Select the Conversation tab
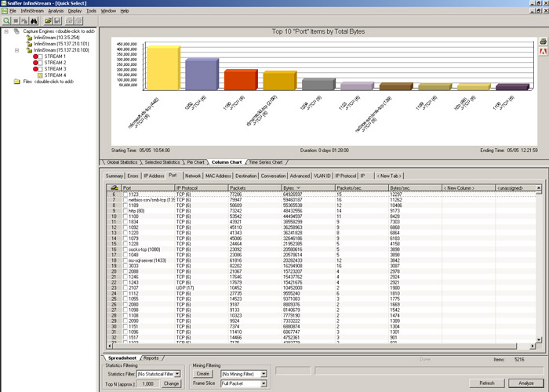Viewport: 549px width, 392px height. coord(273,176)
